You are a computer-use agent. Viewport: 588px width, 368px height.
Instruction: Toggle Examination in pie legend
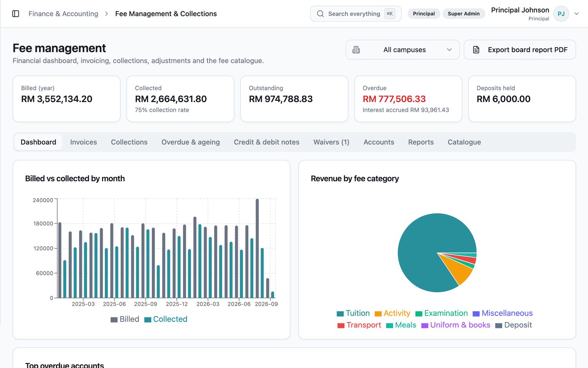tap(442, 313)
